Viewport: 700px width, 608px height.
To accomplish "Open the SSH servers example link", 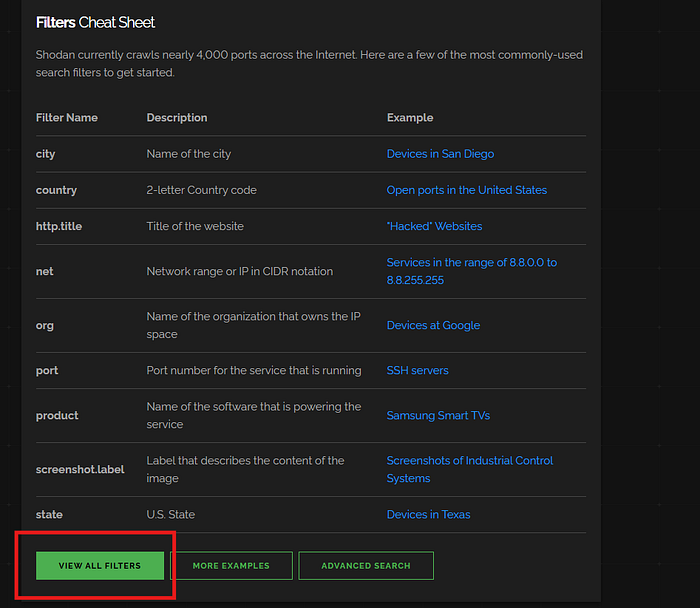I will (x=417, y=371).
